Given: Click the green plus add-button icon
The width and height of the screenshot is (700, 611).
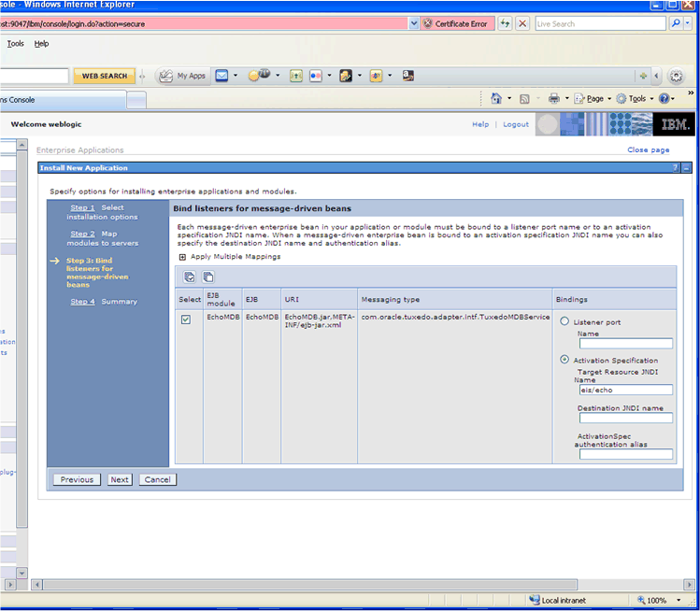Looking at the screenshot, I should (643, 76).
